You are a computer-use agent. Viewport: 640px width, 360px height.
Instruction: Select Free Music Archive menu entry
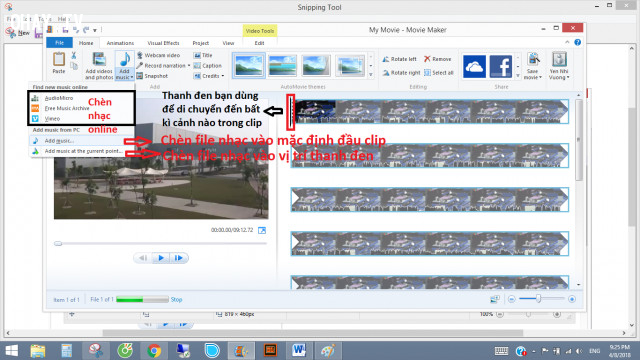(x=67, y=108)
